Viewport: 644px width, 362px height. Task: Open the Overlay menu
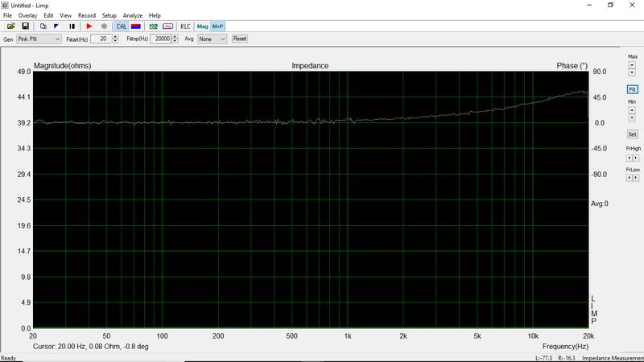[27, 15]
